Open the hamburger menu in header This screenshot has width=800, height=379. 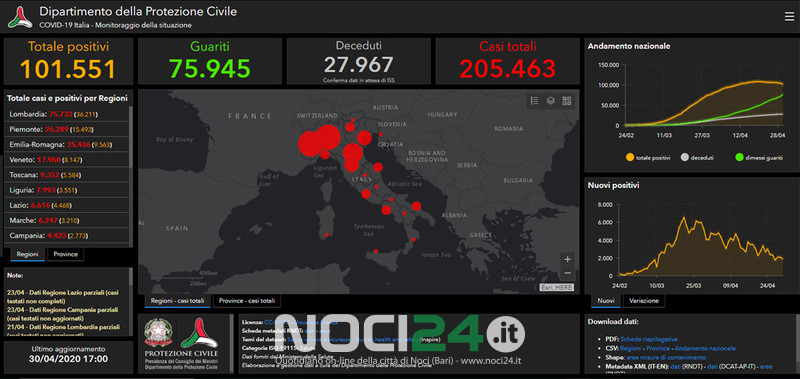tap(789, 17)
